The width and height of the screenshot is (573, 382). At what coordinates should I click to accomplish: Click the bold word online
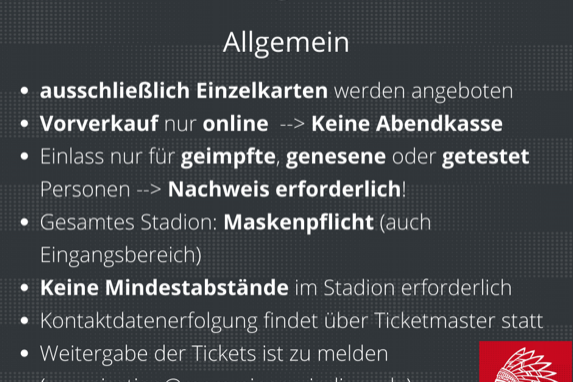[236, 124]
